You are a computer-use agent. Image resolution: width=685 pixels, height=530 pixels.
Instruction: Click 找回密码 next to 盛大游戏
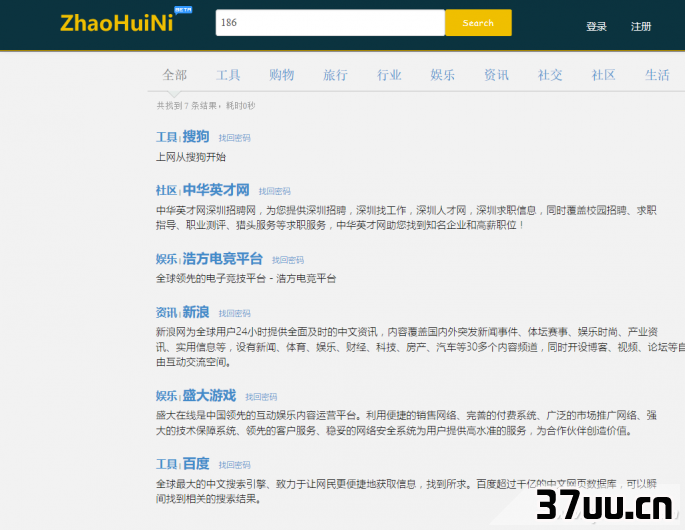tap(261, 397)
